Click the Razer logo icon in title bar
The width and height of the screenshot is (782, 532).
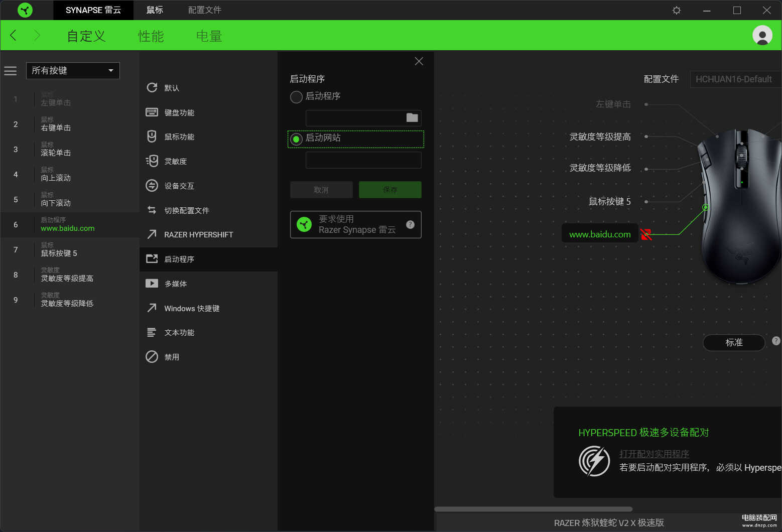[x=25, y=10]
